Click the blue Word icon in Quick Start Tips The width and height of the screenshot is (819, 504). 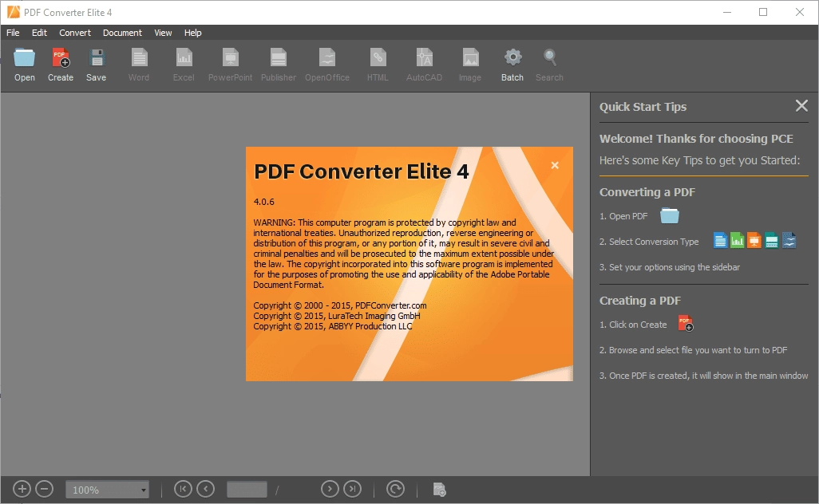coord(720,241)
